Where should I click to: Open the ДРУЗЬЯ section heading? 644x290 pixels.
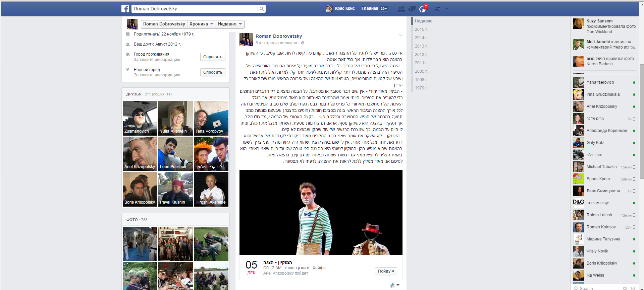[x=134, y=94]
